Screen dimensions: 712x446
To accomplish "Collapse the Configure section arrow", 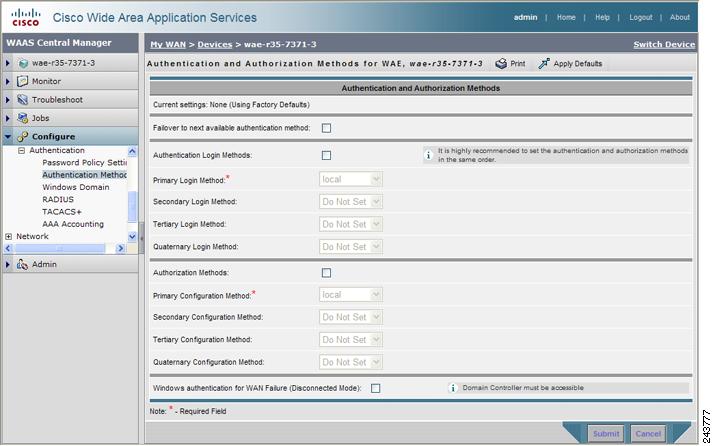I will [8, 136].
